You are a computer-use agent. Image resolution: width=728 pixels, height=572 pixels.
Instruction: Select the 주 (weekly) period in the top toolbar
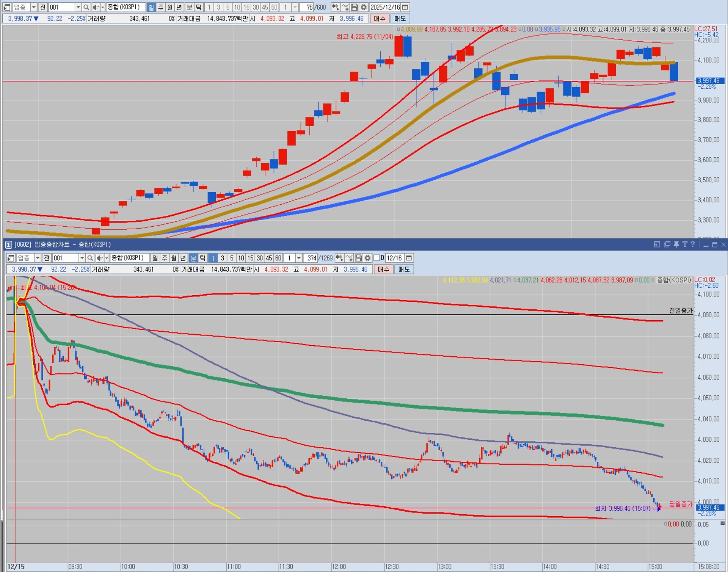pos(160,7)
